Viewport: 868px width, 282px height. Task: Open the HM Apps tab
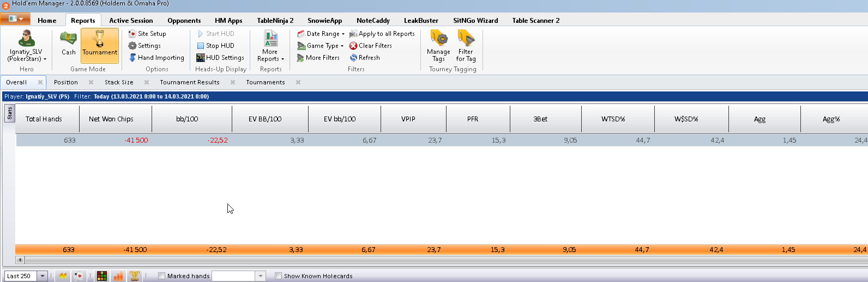(228, 21)
